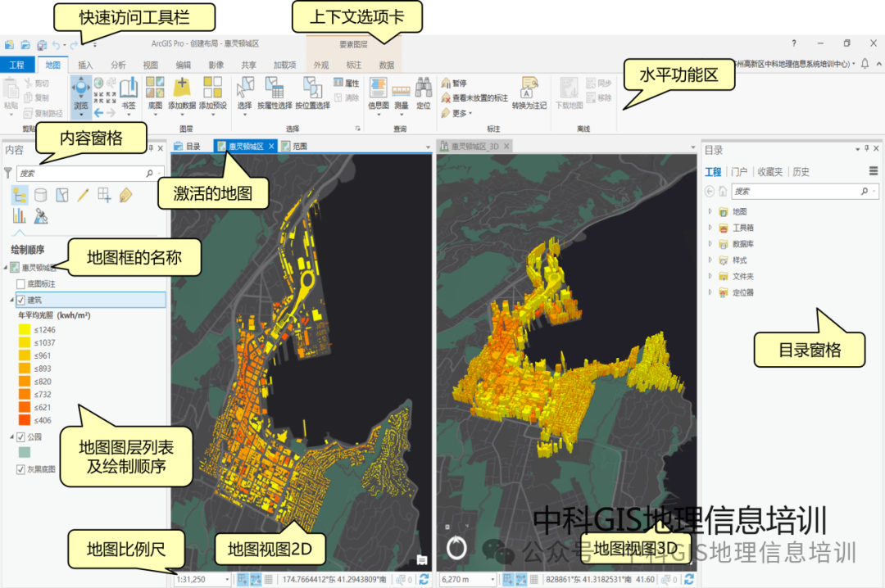Viewport: 885px width, 588px height.
Task: Switch Contents to List By Selection
Action: 62,195
